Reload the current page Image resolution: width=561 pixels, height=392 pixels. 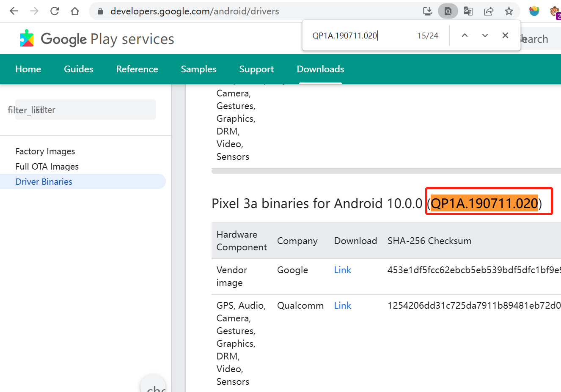point(55,11)
